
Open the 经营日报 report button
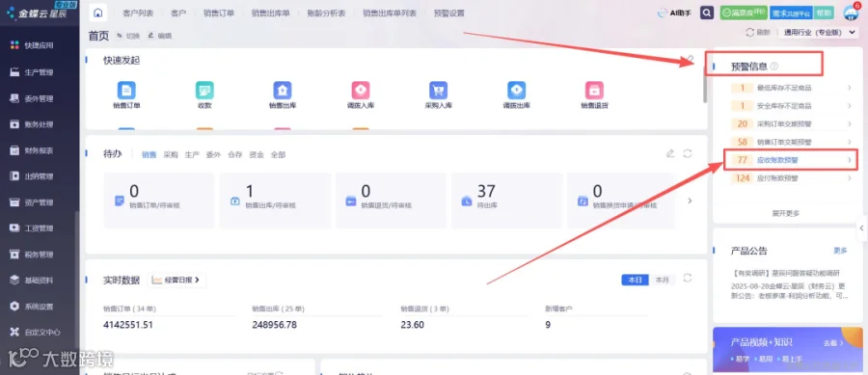(176, 280)
